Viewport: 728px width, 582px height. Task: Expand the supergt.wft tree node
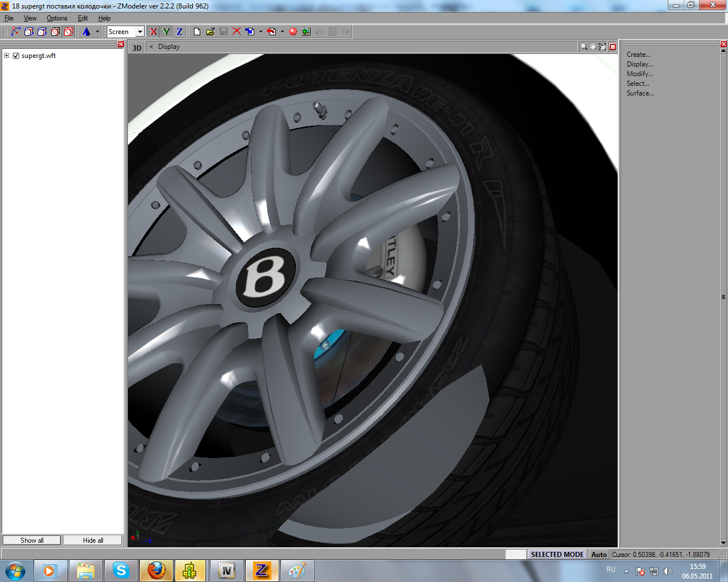[x=6, y=56]
